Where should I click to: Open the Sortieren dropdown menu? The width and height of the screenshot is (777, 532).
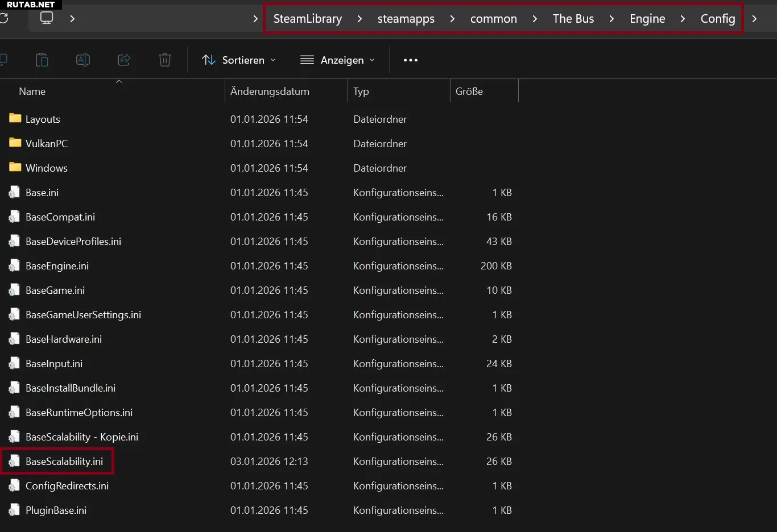coord(239,60)
